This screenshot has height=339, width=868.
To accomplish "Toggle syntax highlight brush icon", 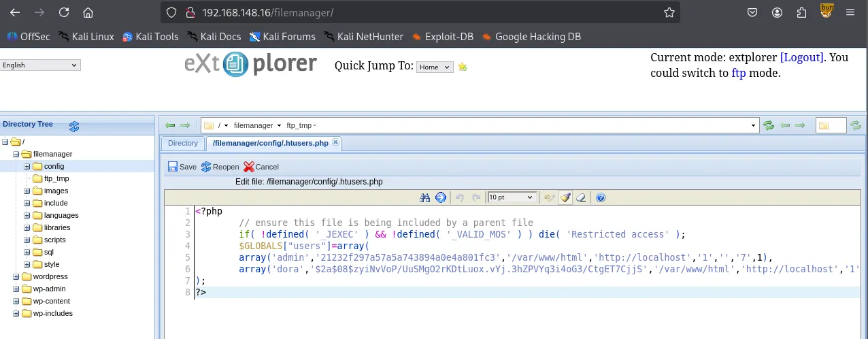I will click(565, 197).
